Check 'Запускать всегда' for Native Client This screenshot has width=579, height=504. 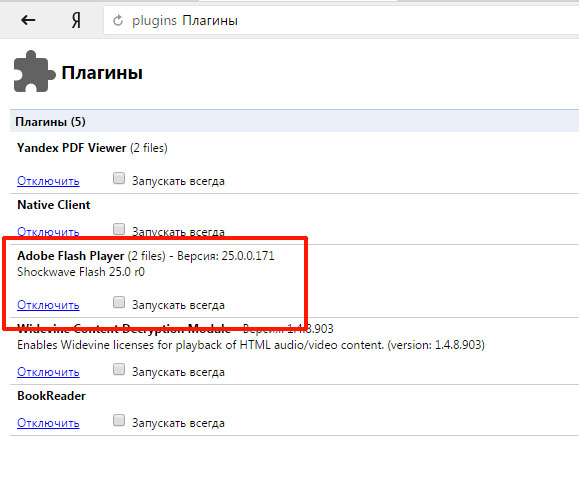[x=119, y=229]
